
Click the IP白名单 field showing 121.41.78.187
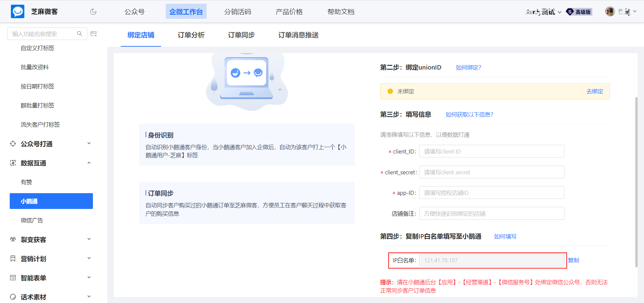coord(492,260)
